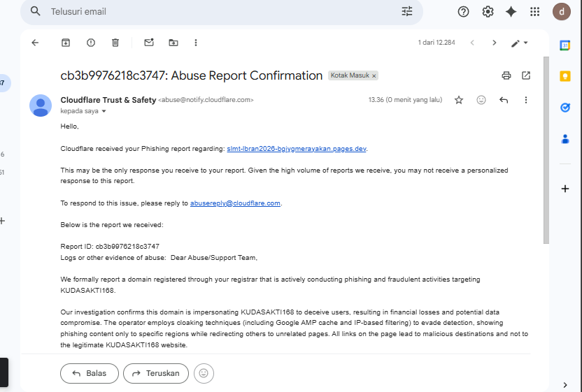Remove Kotak Masuk label
Viewport: 582px width, 392px height.
click(374, 76)
